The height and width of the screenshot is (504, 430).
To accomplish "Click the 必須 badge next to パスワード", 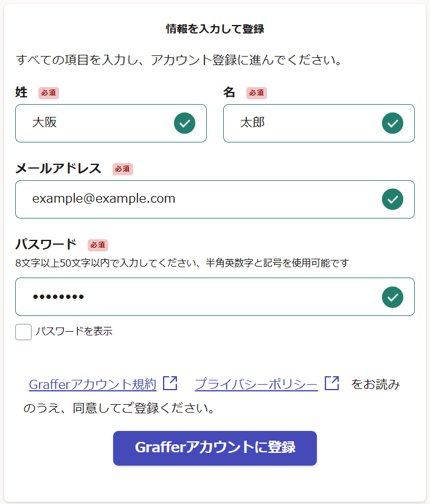I will (98, 245).
